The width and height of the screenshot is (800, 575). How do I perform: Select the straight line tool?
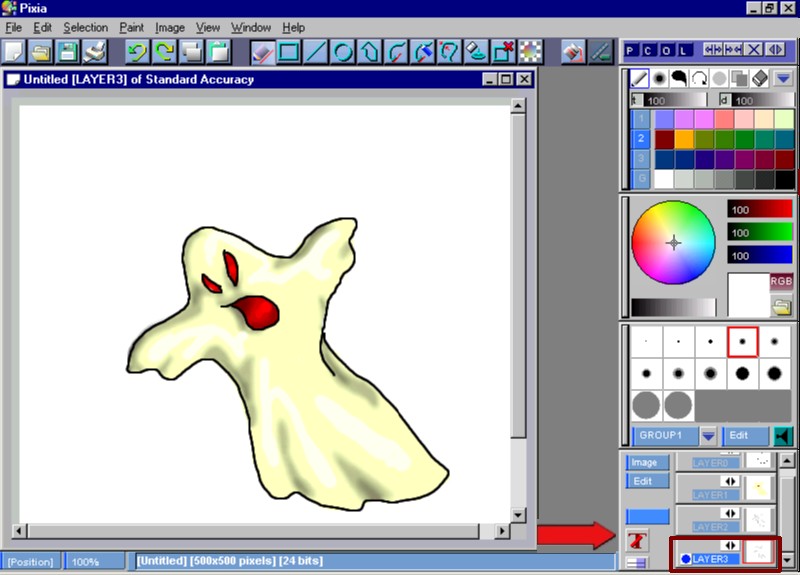316,51
